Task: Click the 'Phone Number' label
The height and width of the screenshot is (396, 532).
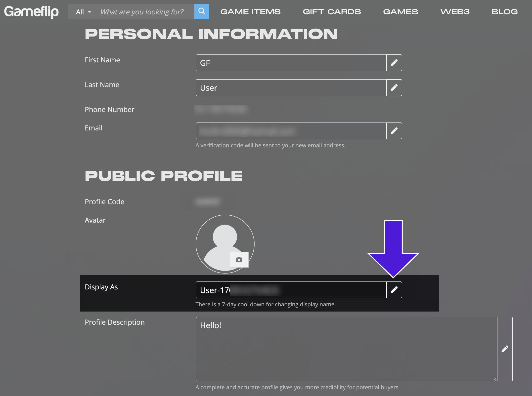Action: point(109,110)
